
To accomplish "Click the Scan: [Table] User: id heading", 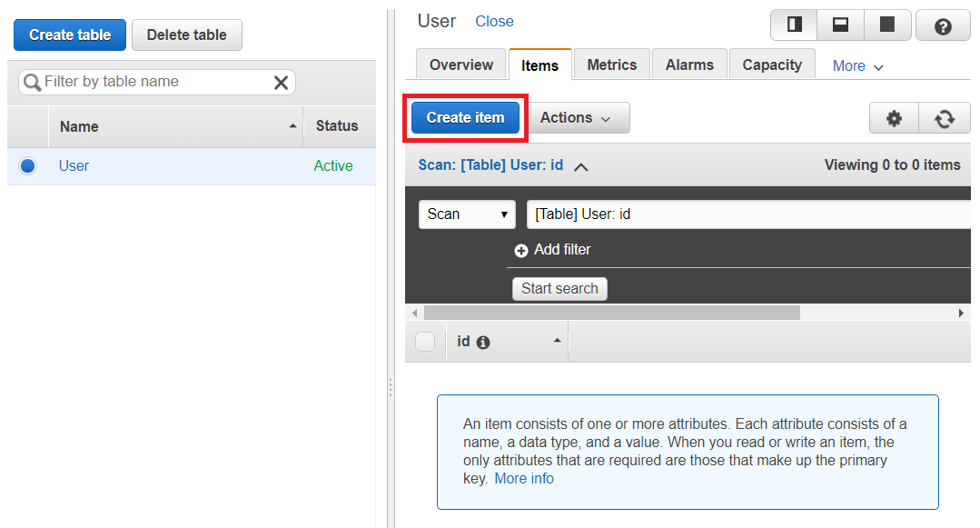I will [490, 165].
